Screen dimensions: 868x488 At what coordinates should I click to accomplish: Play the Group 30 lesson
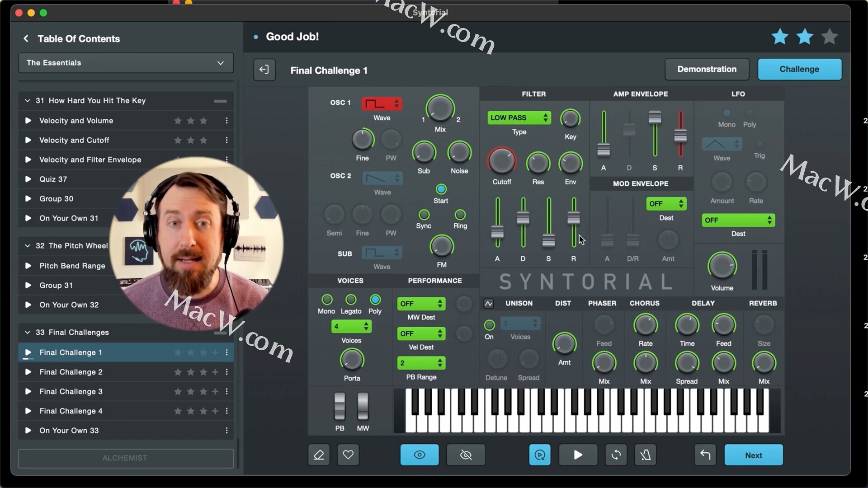coord(28,199)
